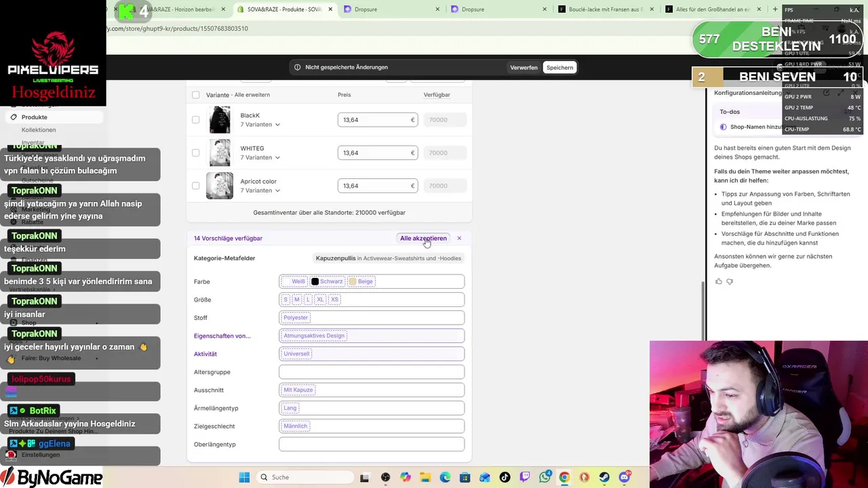The height and width of the screenshot is (488, 868).
Task: Edit the BlackK price field 13,64
Action: pyautogui.click(x=377, y=119)
